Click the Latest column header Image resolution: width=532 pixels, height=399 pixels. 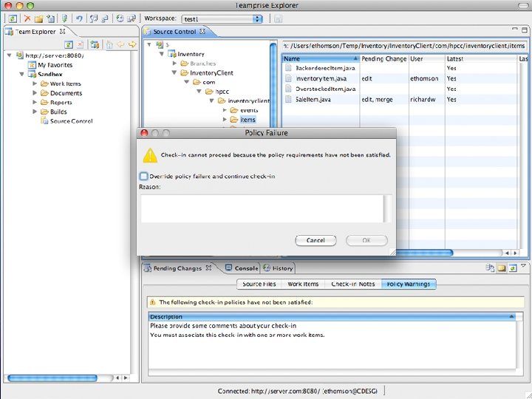click(480, 58)
